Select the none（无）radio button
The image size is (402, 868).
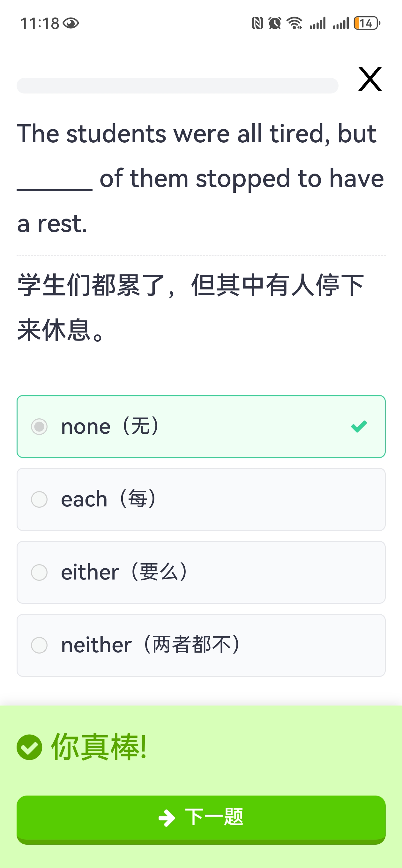pos(39,427)
